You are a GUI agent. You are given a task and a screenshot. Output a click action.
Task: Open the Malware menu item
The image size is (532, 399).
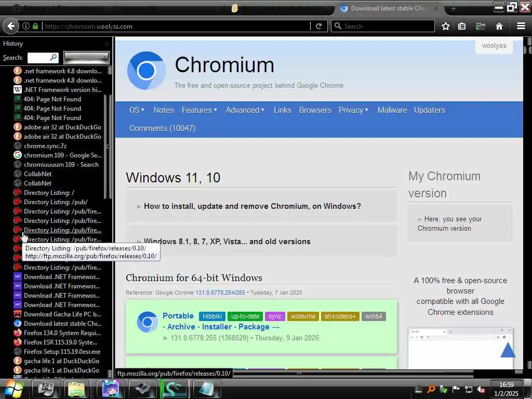392,110
